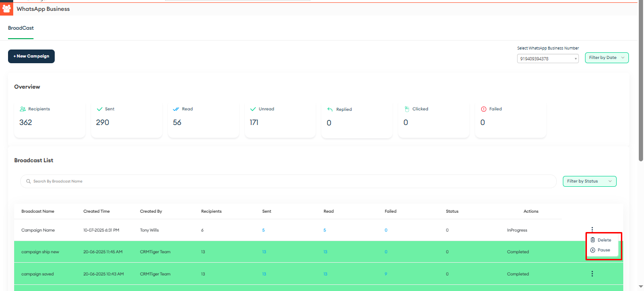Click the Read total value 56
644x291 pixels.
coord(177,122)
